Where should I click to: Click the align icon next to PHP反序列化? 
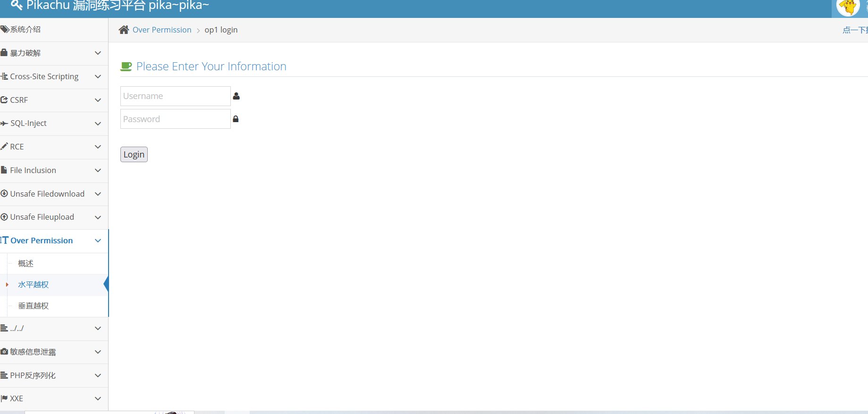[4, 375]
